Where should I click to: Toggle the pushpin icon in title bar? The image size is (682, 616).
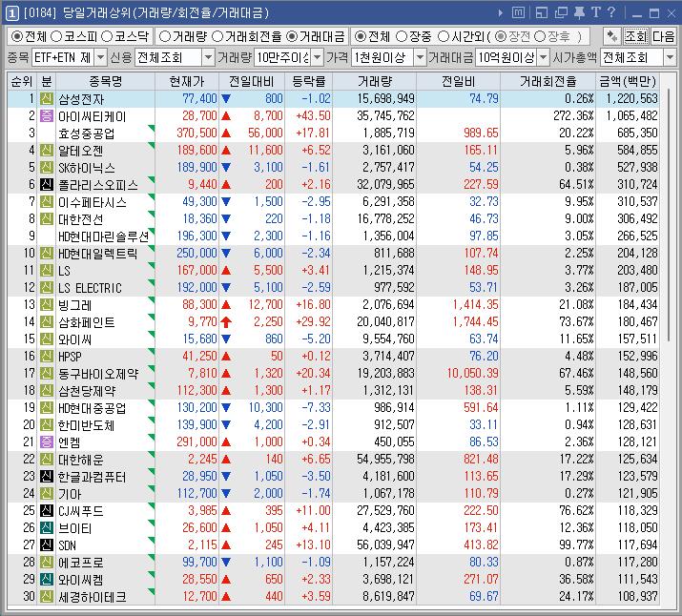click(x=579, y=13)
